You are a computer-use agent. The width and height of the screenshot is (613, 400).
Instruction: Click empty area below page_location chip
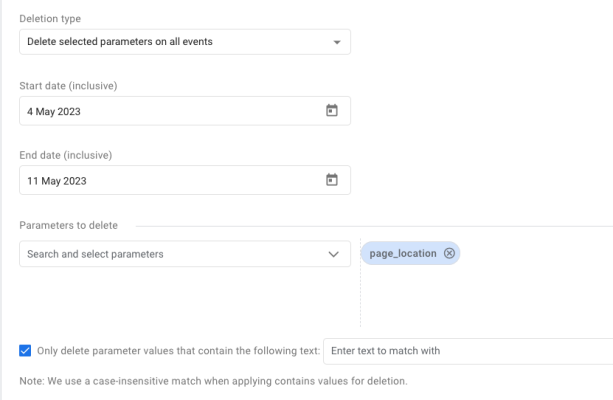tap(480, 300)
